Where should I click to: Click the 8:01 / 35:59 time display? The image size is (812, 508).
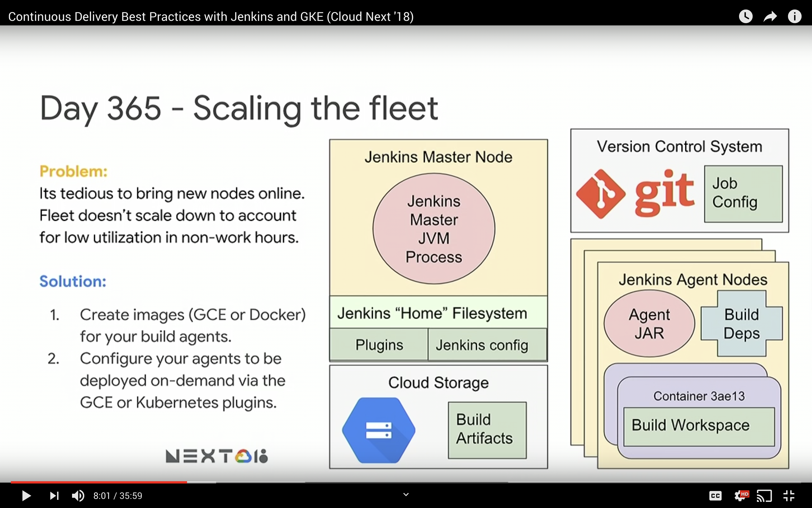click(118, 496)
